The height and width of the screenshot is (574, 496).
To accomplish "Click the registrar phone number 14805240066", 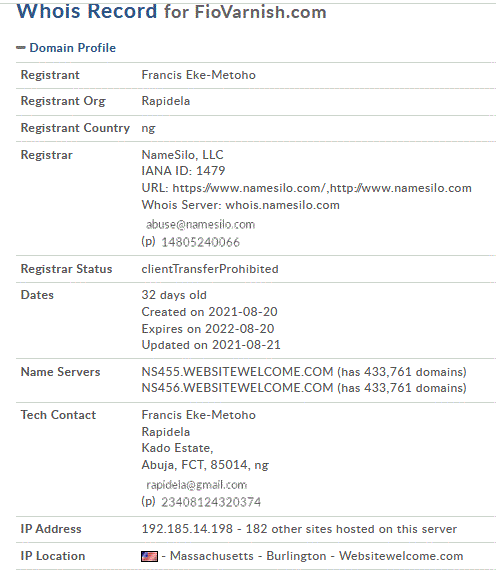I will (x=200, y=242).
